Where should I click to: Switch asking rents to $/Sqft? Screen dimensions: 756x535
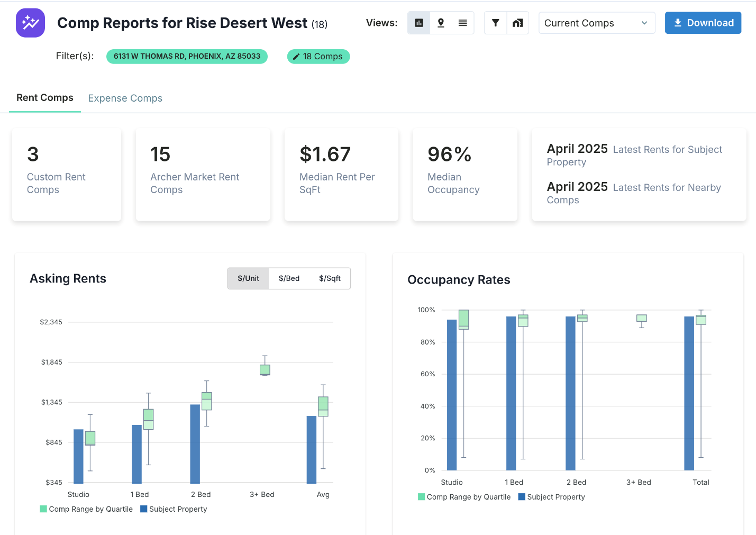[x=330, y=278]
